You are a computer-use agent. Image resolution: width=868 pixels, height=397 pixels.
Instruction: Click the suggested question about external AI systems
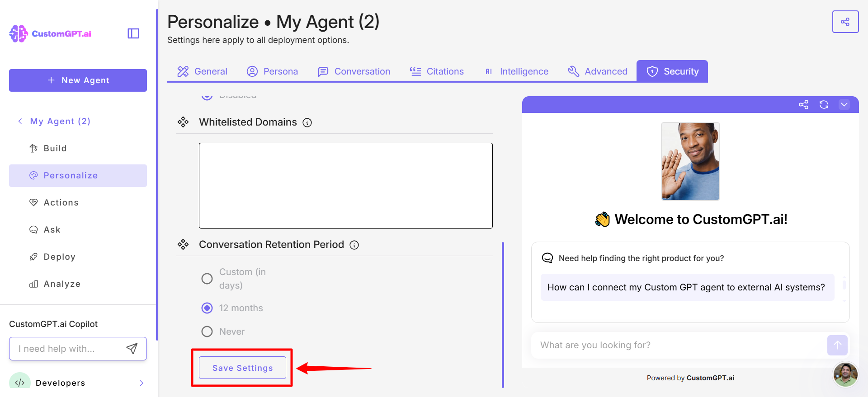click(x=687, y=287)
